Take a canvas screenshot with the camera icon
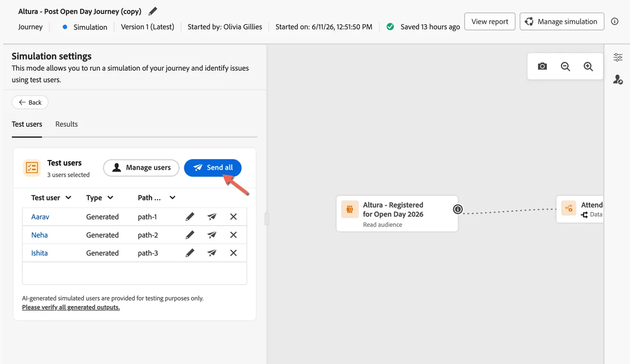This screenshot has width=630, height=364. pos(543,66)
